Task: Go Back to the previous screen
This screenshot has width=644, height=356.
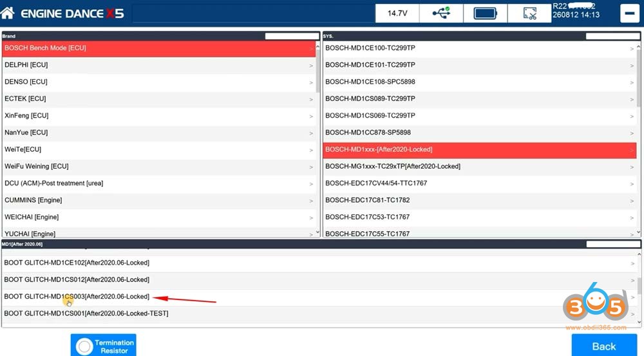Action: 604,346
